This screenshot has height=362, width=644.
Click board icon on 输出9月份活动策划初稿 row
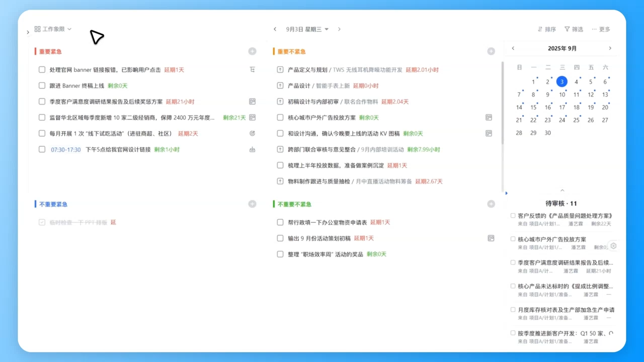[491, 238]
